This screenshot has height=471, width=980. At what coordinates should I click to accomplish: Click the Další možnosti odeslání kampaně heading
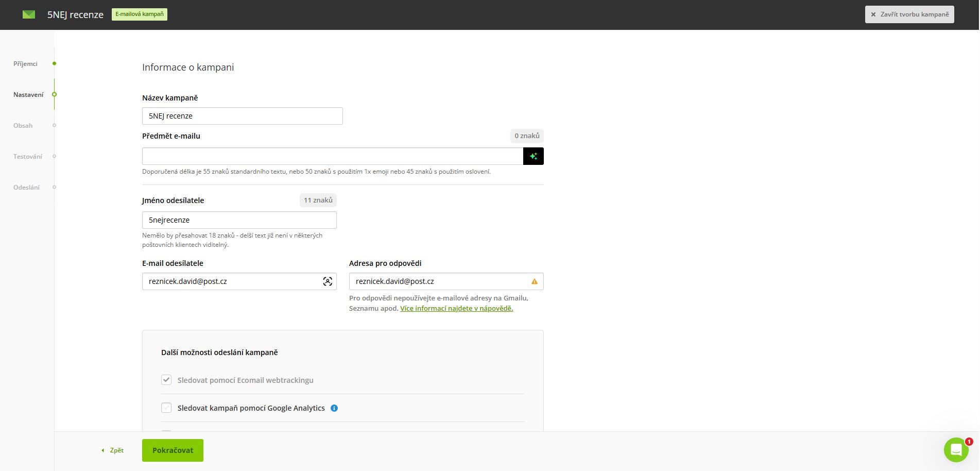(219, 352)
